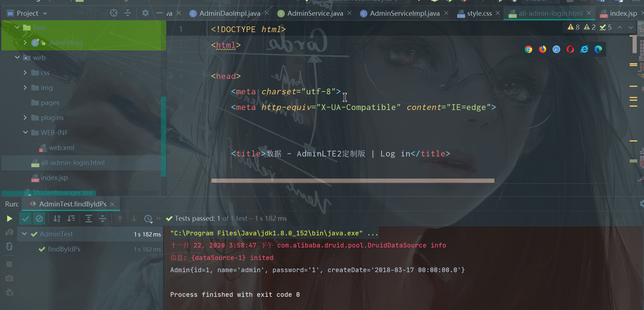This screenshot has width=644, height=310.
Task: Hide the Project tool window
Action: pos(159,13)
